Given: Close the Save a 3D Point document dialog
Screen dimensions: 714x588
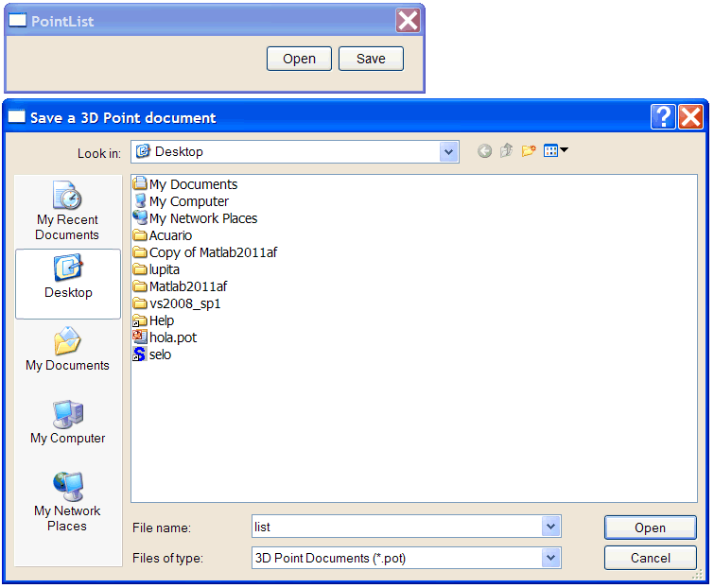Looking at the screenshot, I should 690,117.
